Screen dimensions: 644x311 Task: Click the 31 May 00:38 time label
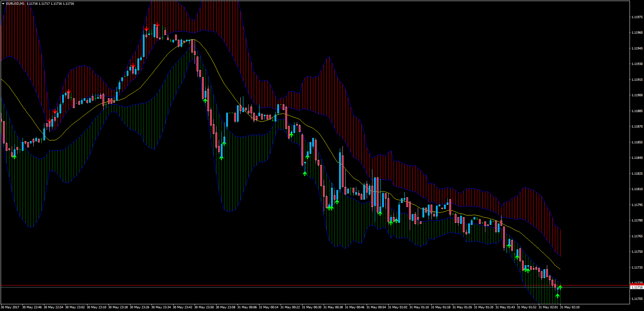(333, 307)
